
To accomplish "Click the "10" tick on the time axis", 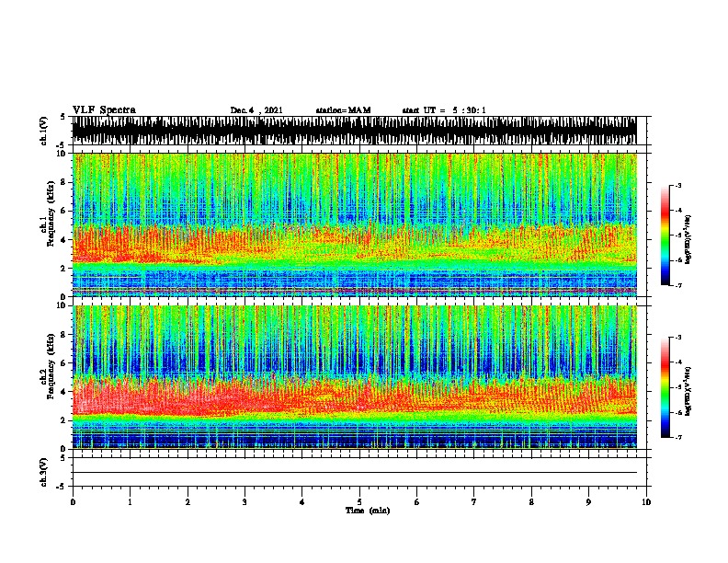I will [646, 501].
